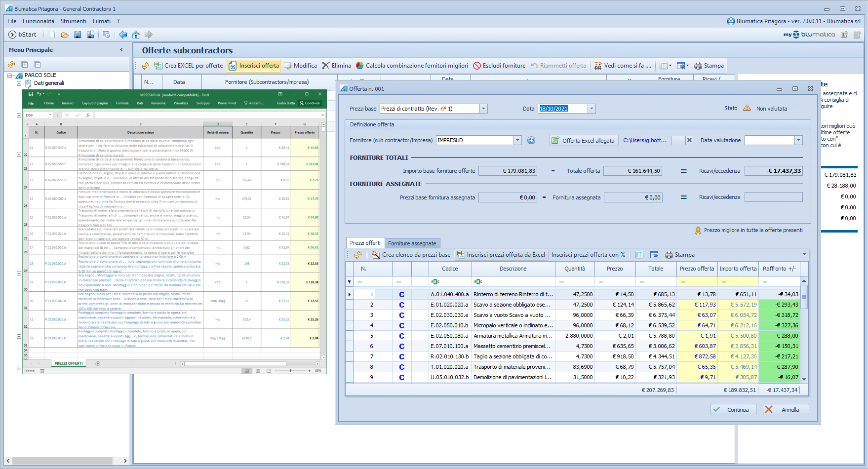Viewport: 868px width, 469px height.
Task: Open the Prezzi base dropdown
Action: (x=484, y=109)
